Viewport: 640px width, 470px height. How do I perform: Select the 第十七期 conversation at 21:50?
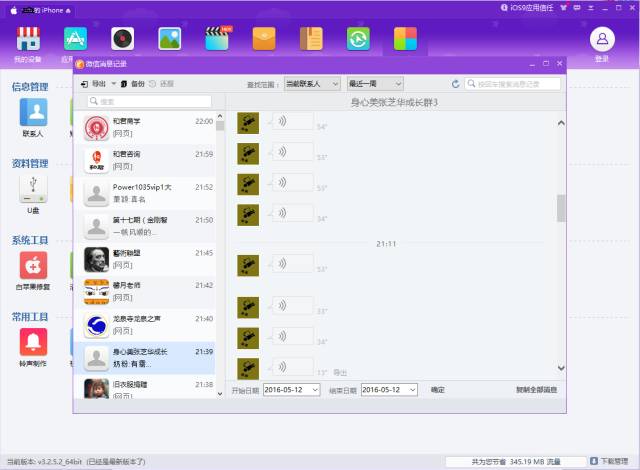point(146,226)
